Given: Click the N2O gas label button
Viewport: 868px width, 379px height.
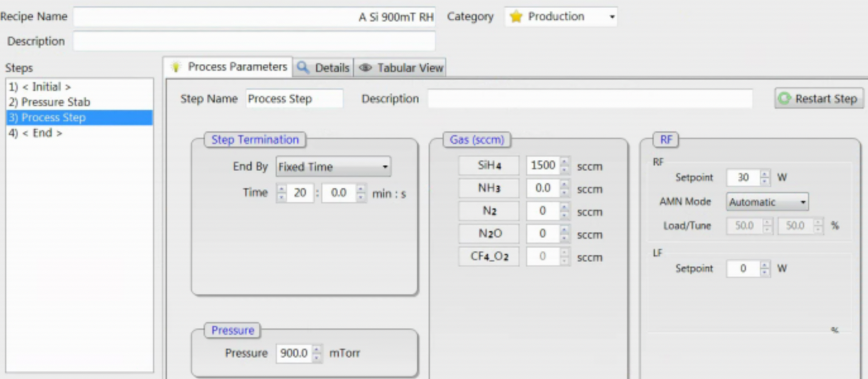Looking at the screenshot, I should [489, 234].
